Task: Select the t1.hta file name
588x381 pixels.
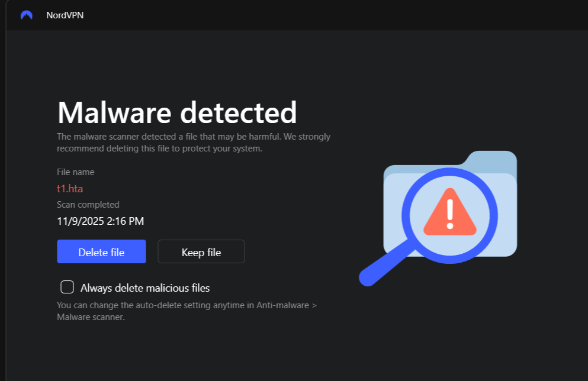Action: (70, 189)
